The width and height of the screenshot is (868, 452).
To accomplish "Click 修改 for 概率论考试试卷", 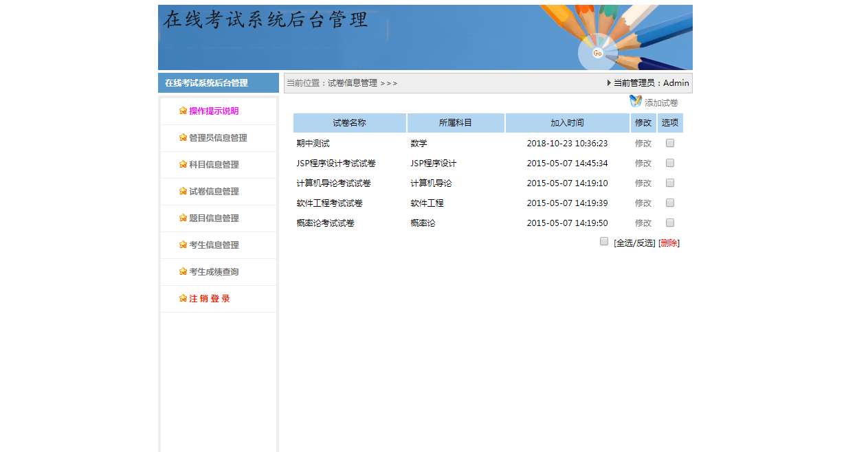I will 643,223.
